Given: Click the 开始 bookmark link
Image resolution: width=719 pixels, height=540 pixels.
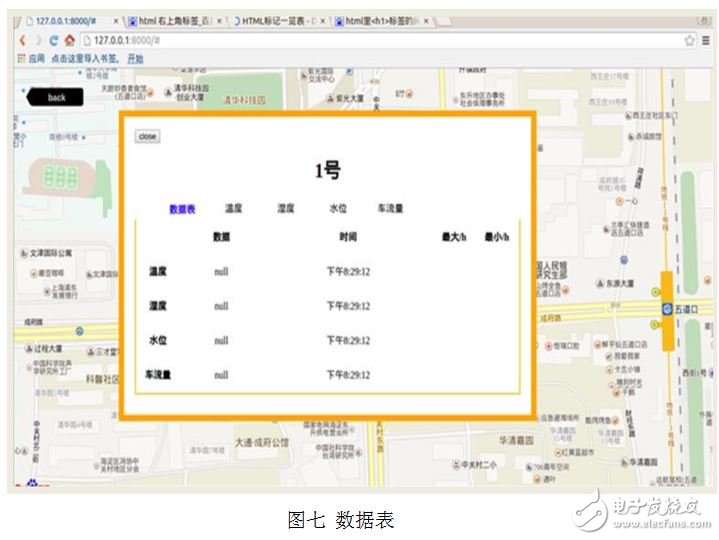Looking at the screenshot, I should pos(135,58).
